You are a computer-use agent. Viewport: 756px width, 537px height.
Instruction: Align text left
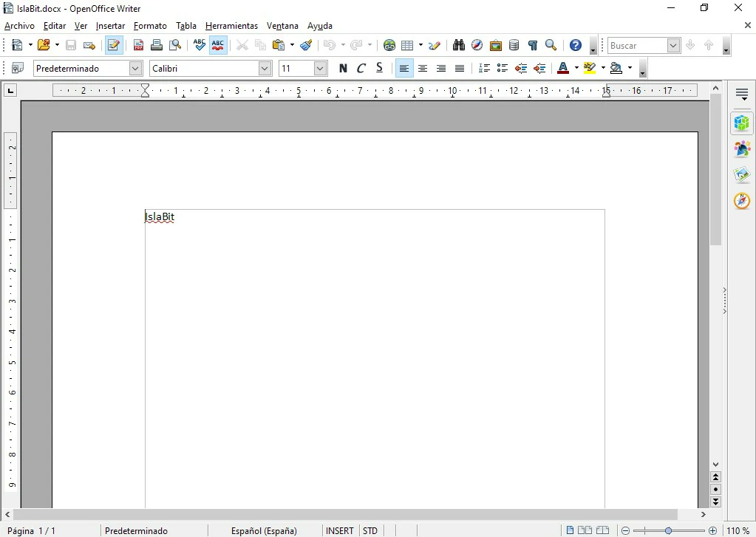pos(404,68)
